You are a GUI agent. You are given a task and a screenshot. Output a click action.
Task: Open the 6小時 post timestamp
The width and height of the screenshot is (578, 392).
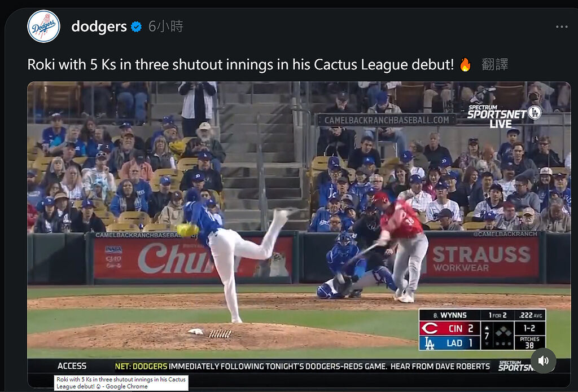pyautogui.click(x=165, y=27)
